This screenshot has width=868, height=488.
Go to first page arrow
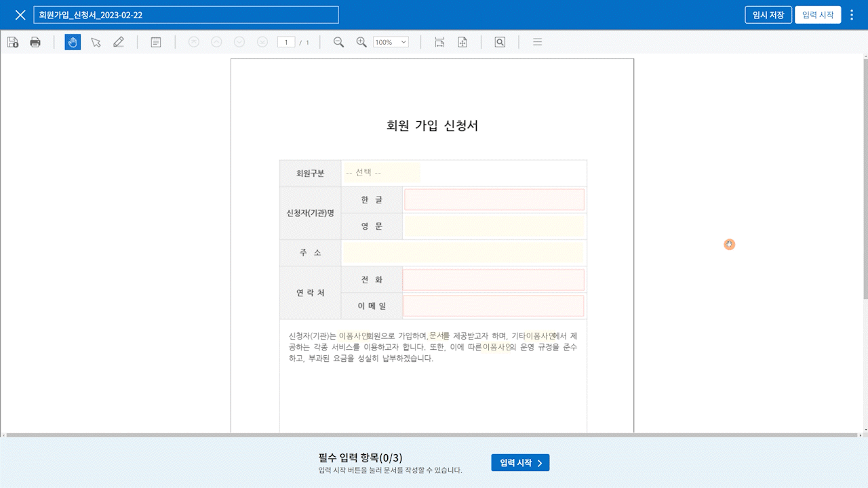click(x=193, y=42)
